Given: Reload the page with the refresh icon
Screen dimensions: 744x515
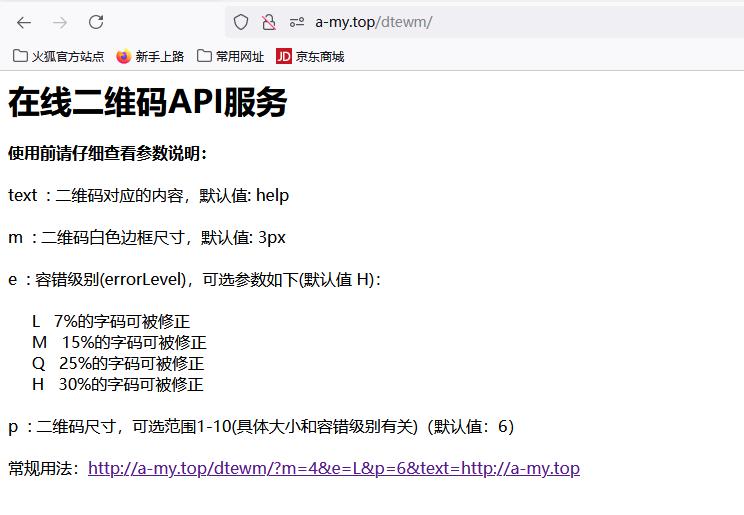Looking at the screenshot, I should pos(96,22).
